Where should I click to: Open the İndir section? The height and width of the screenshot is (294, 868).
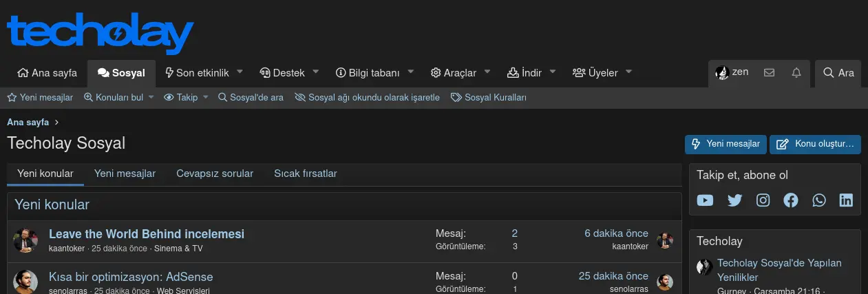coord(525,72)
